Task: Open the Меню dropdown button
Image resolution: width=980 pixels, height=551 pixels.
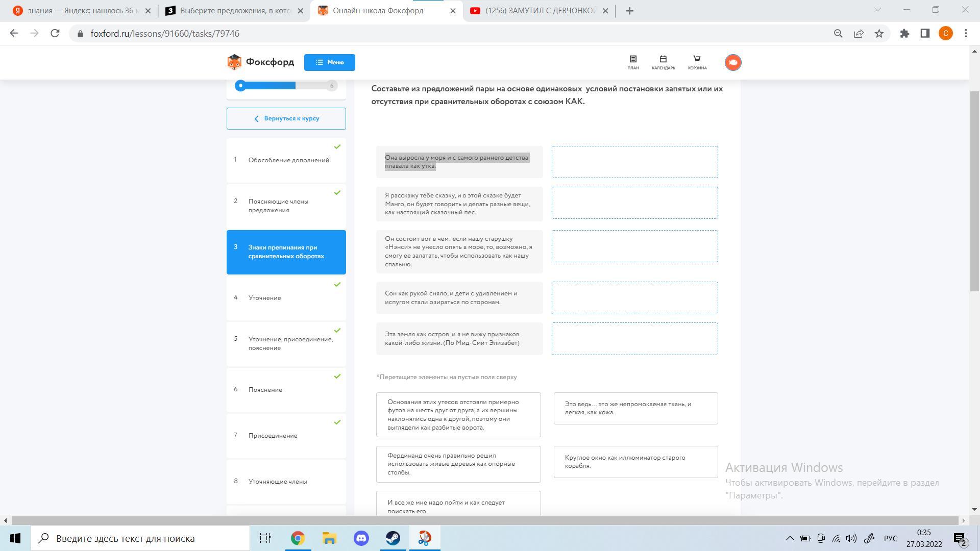Action: pos(329,62)
